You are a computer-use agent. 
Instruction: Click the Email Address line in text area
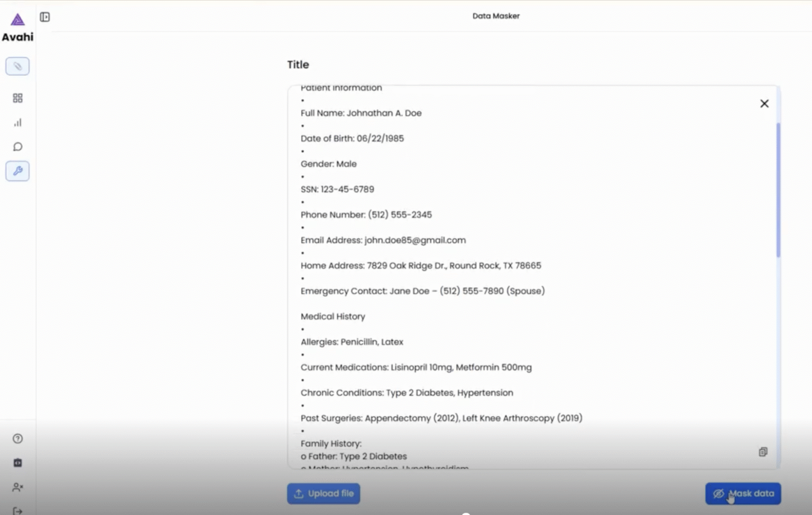(x=383, y=240)
